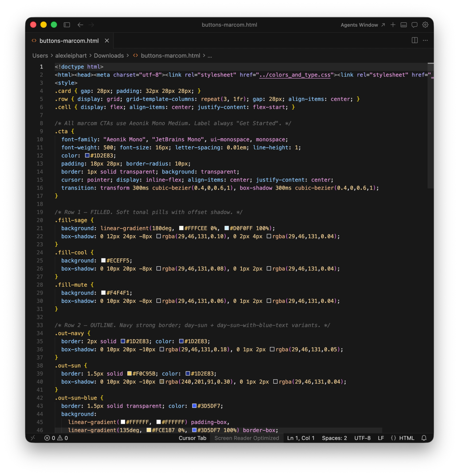This screenshot has height=476, width=459.
Task: Click the .fill-mute selector text
Action: click(71, 285)
